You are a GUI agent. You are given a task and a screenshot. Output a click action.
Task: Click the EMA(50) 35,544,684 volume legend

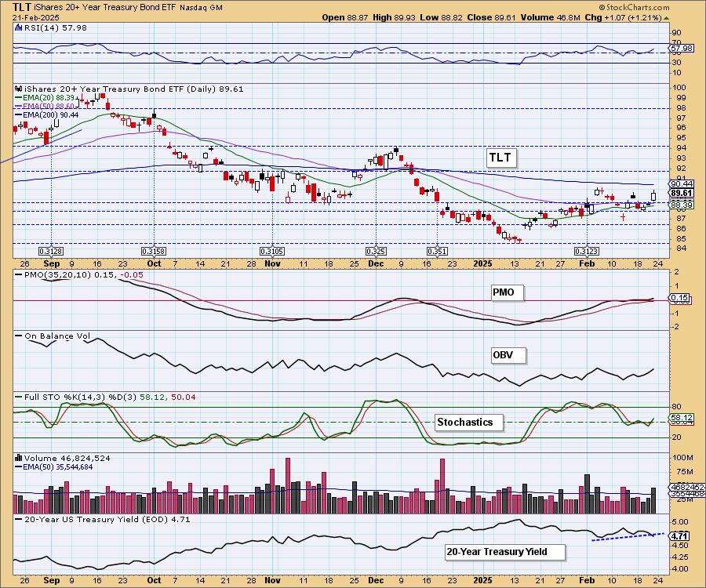pyautogui.click(x=54, y=467)
